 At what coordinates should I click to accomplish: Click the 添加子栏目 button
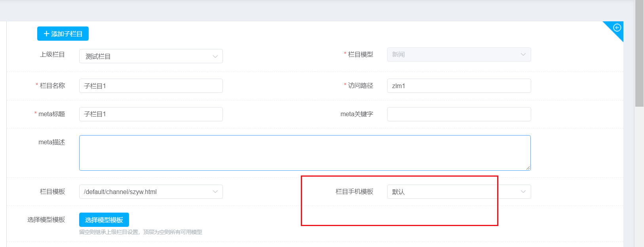tap(63, 34)
